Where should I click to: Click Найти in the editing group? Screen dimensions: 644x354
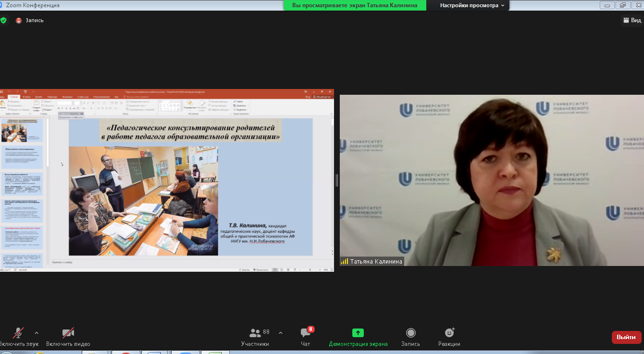[239, 101]
